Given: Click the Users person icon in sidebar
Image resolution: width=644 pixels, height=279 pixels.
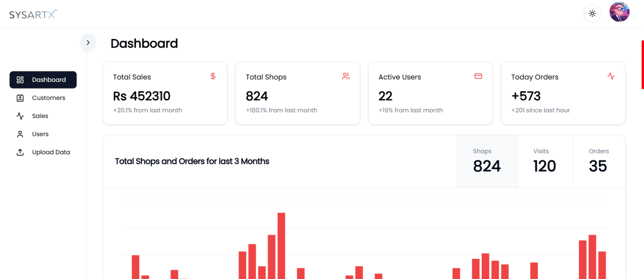Looking at the screenshot, I should [20, 134].
